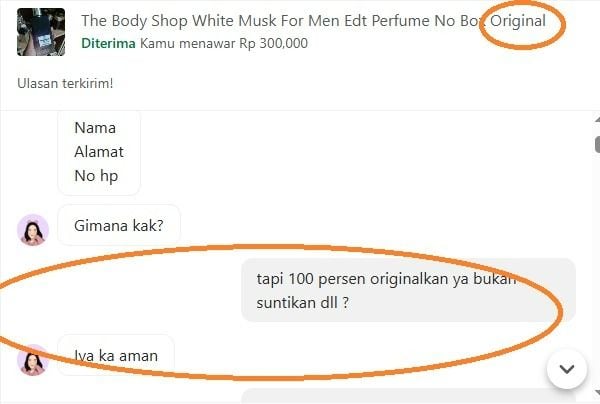Click the No hp line in the seller's message
This screenshot has height=404, width=600.
pyautogui.click(x=96, y=176)
